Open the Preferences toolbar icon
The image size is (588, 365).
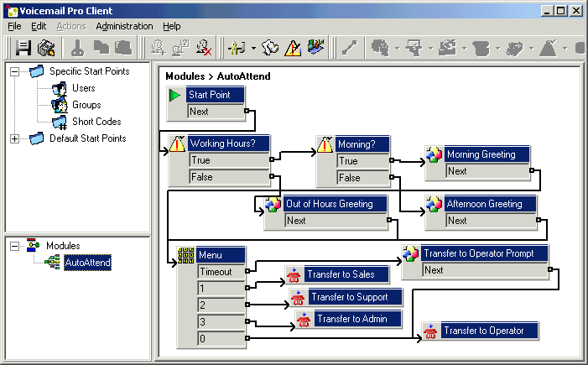point(237,48)
